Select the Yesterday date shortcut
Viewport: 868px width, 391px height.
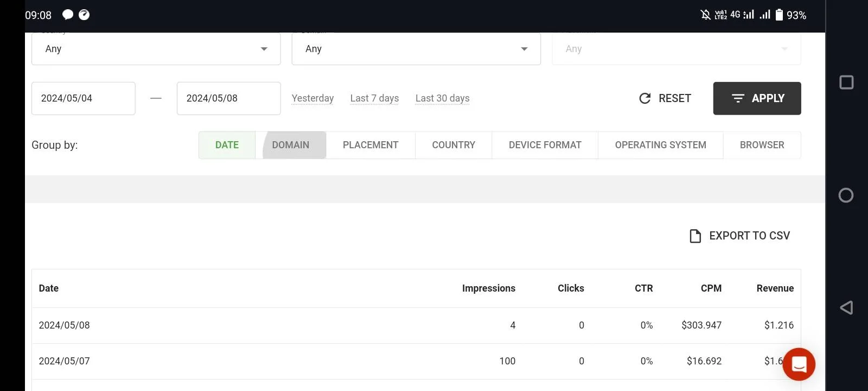coord(312,98)
